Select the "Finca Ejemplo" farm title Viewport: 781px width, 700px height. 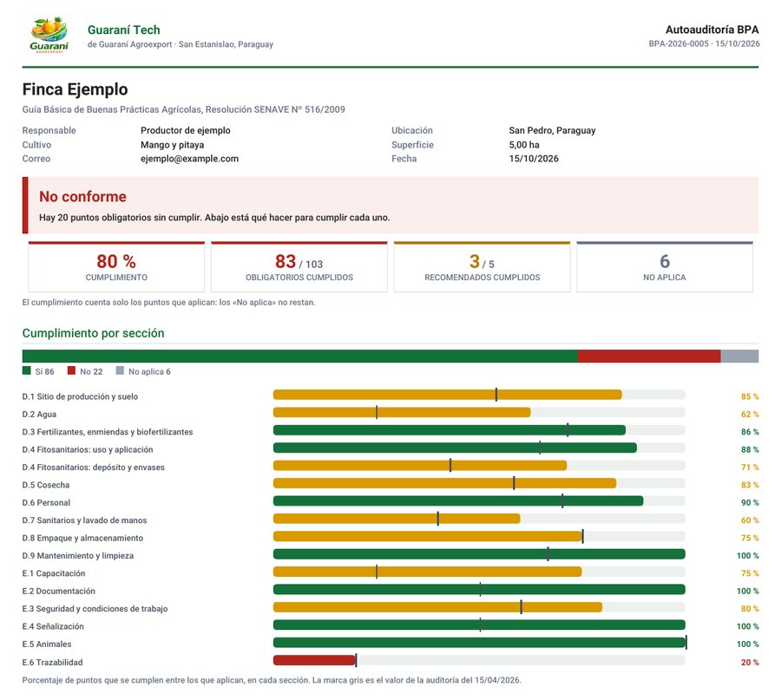point(75,89)
